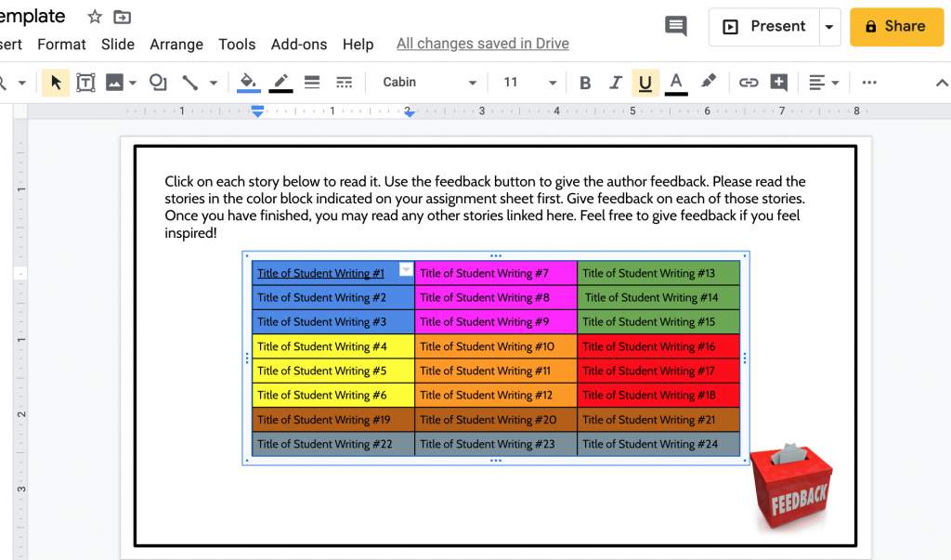The width and height of the screenshot is (951, 560).
Task: Show more toolbar options
Action: click(x=869, y=83)
